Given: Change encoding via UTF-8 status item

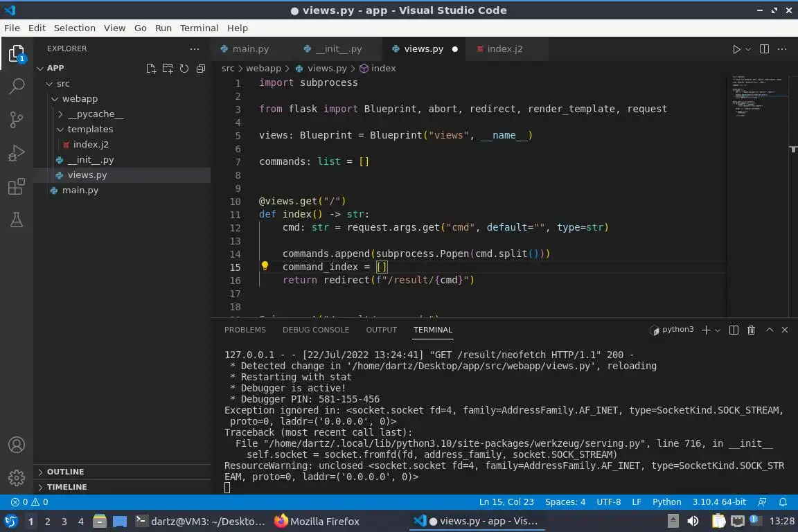Looking at the screenshot, I should point(608,502).
